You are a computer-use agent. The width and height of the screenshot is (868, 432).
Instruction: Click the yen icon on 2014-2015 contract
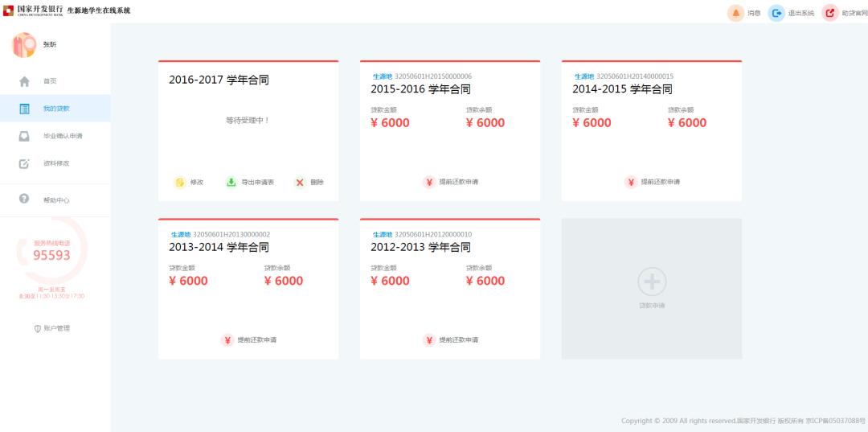click(631, 183)
